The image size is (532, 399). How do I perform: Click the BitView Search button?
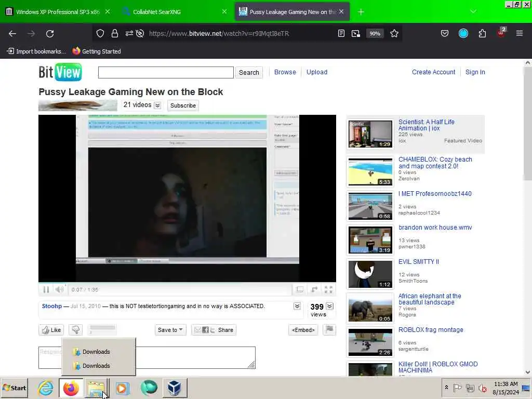[249, 72]
